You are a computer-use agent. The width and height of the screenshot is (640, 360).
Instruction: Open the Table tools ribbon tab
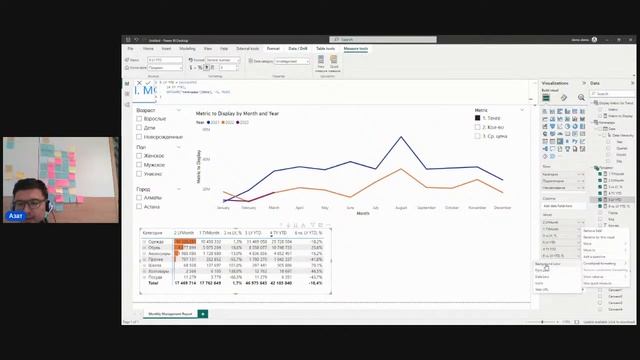(325, 49)
